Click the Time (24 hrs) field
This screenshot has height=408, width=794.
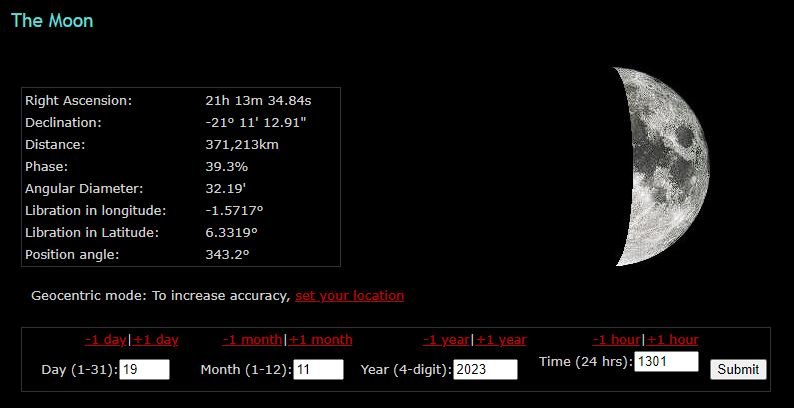point(666,361)
